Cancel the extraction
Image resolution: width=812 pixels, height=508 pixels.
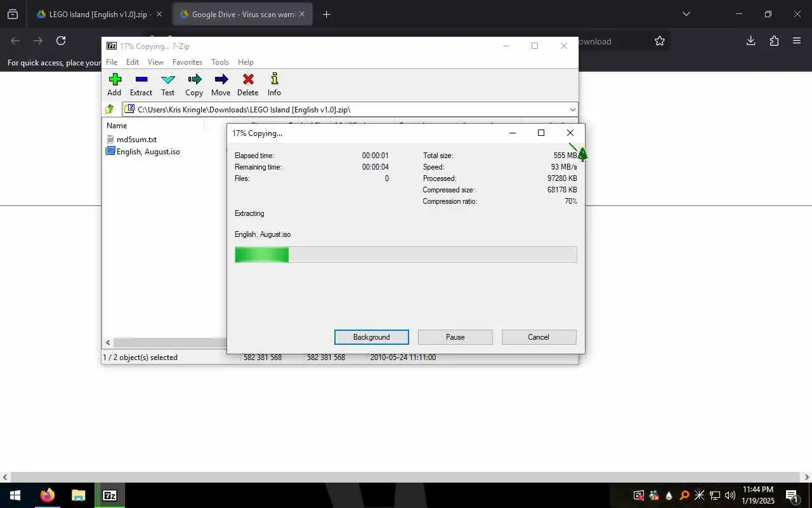coord(539,337)
